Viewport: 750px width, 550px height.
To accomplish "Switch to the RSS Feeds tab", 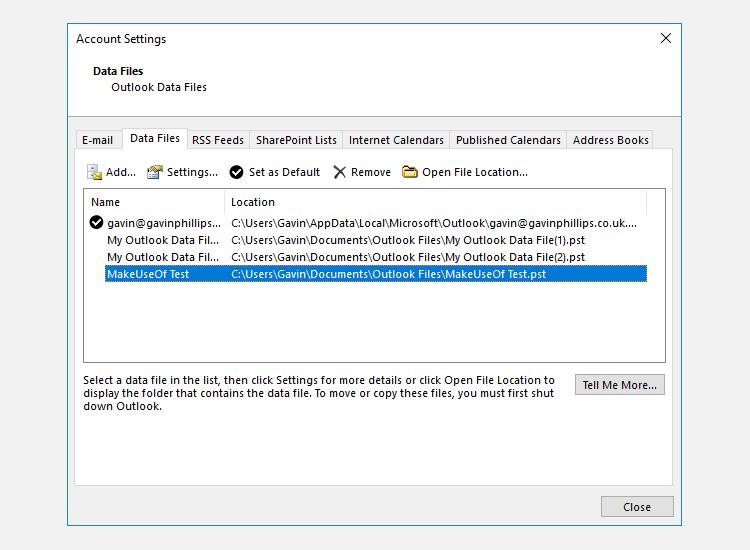I will [x=218, y=140].
